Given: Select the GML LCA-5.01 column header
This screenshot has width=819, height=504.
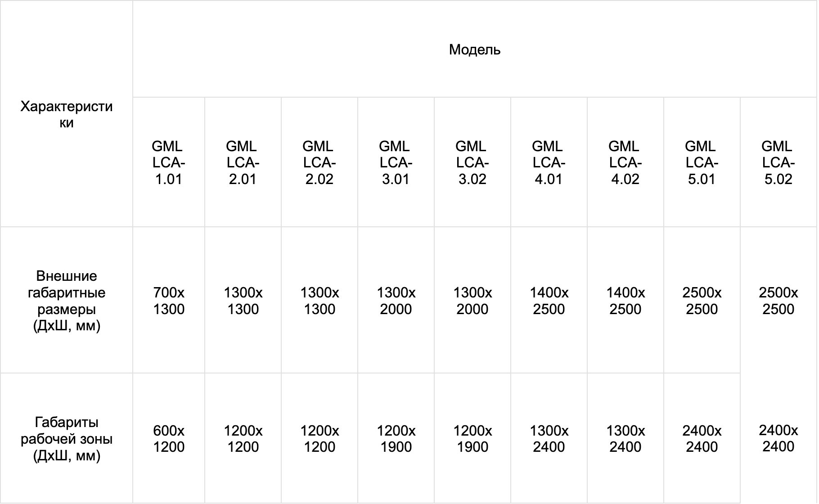Looking at the screenshot, I should (702, 162).
